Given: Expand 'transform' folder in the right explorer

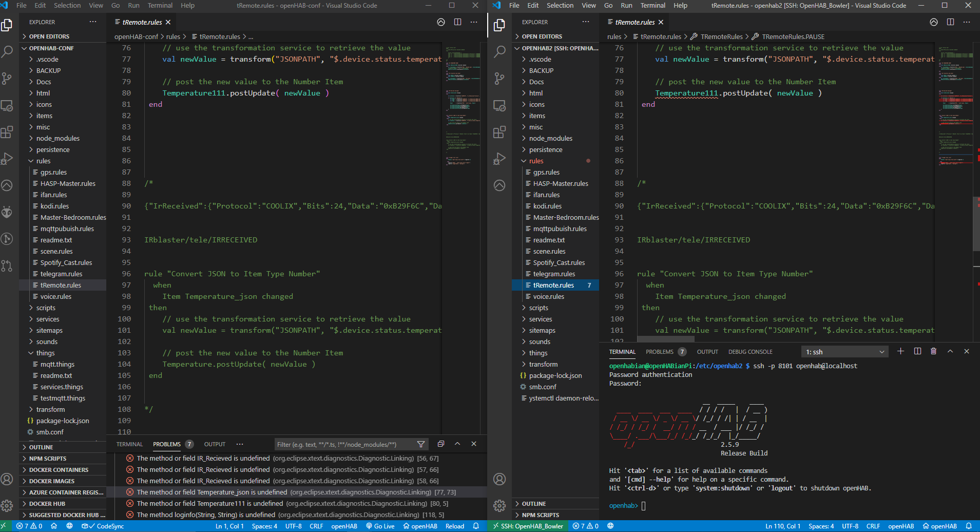Looking at the screenshot, I should (543, 364).
